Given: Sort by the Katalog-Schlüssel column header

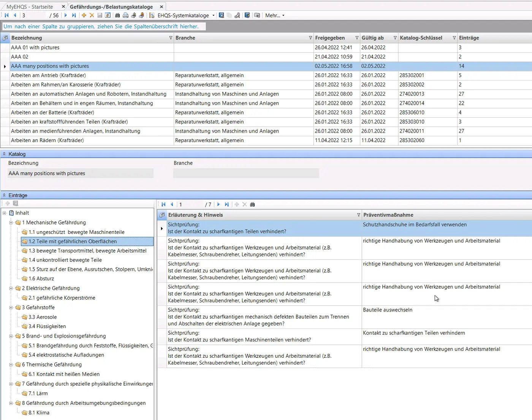Looking at the screenshot, I should (x=421, y=38).
